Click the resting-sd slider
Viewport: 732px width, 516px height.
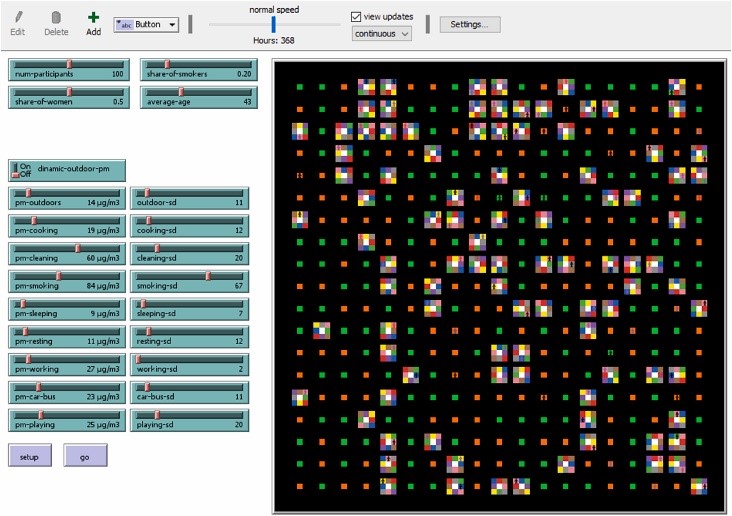point(190,337)
